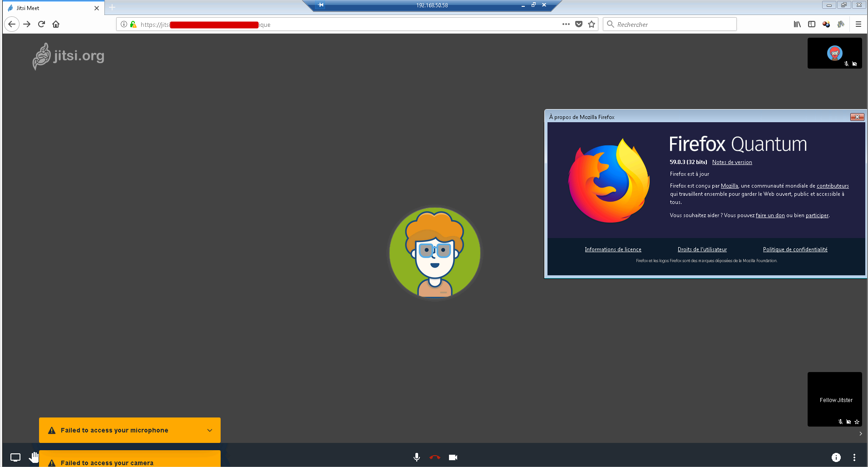Expand the microphone failure notification
868x467 pixels.
point(210,430)
